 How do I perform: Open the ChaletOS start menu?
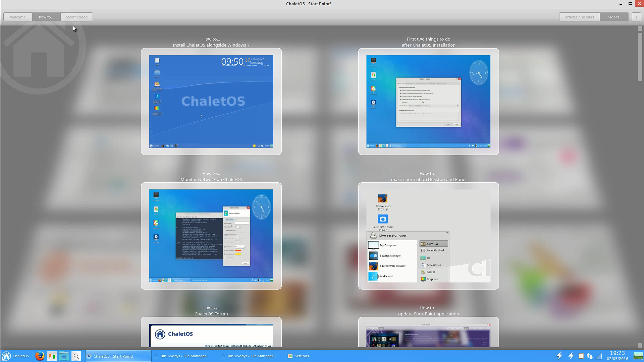pos(16,356)
